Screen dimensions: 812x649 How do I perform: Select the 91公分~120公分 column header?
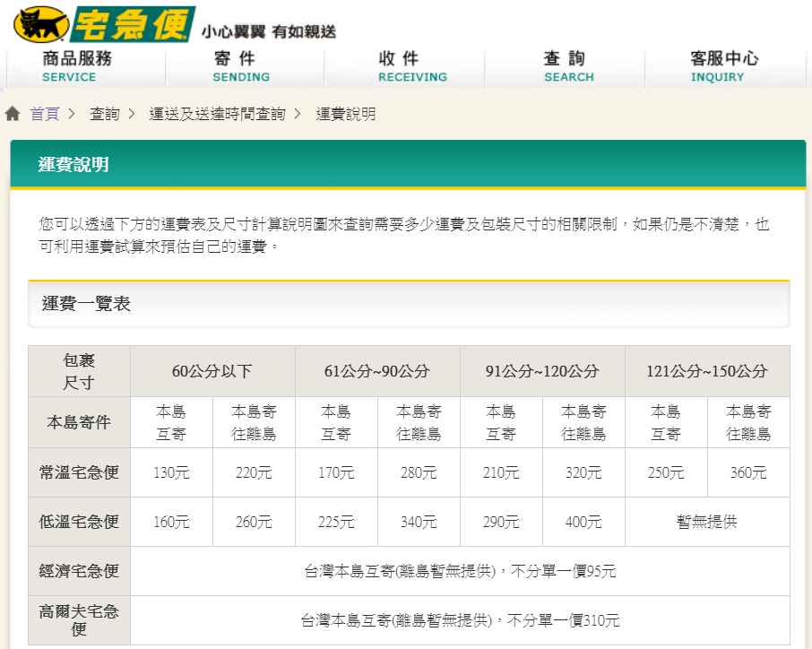(543, 371)
